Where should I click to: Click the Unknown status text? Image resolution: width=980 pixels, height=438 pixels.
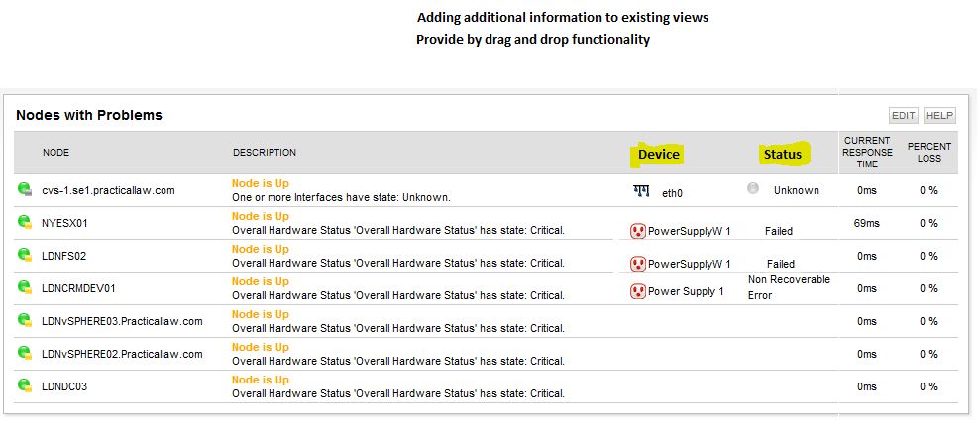point(797,190)
